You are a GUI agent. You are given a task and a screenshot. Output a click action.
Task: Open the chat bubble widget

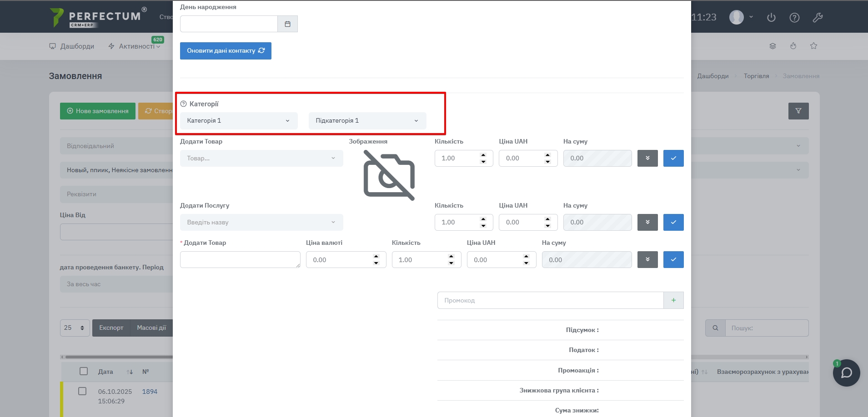[846, 373]
